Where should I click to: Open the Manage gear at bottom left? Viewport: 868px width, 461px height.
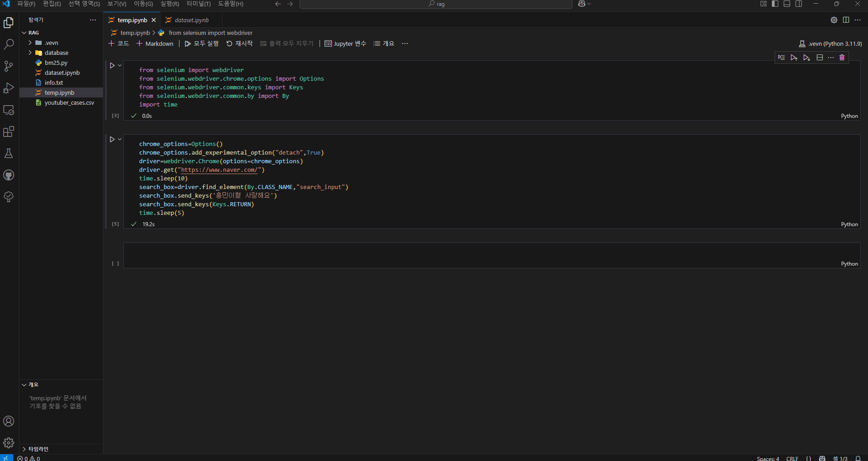[x=9, y=443]
